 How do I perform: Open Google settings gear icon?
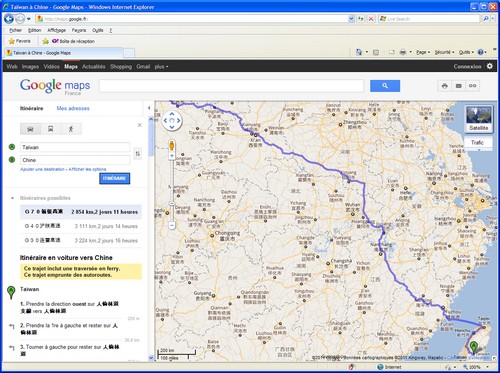[490, 66]
